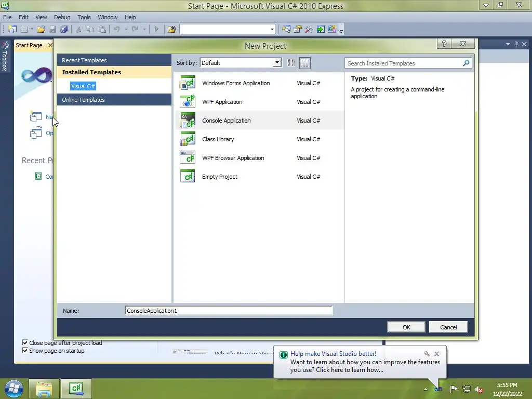The height and width of the screenshot is (399, 532).
Task: Click the Cancel button
Action: coord(448,327)
